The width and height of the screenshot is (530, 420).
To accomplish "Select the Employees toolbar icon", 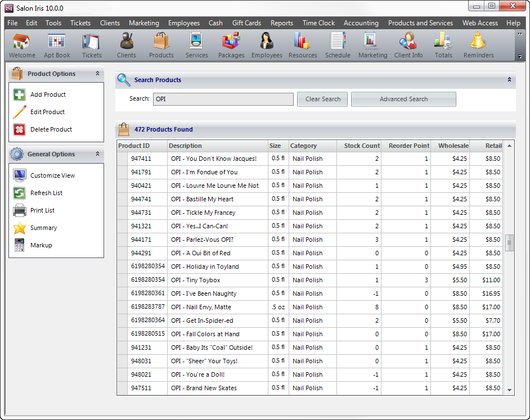I will coord(267,45).
